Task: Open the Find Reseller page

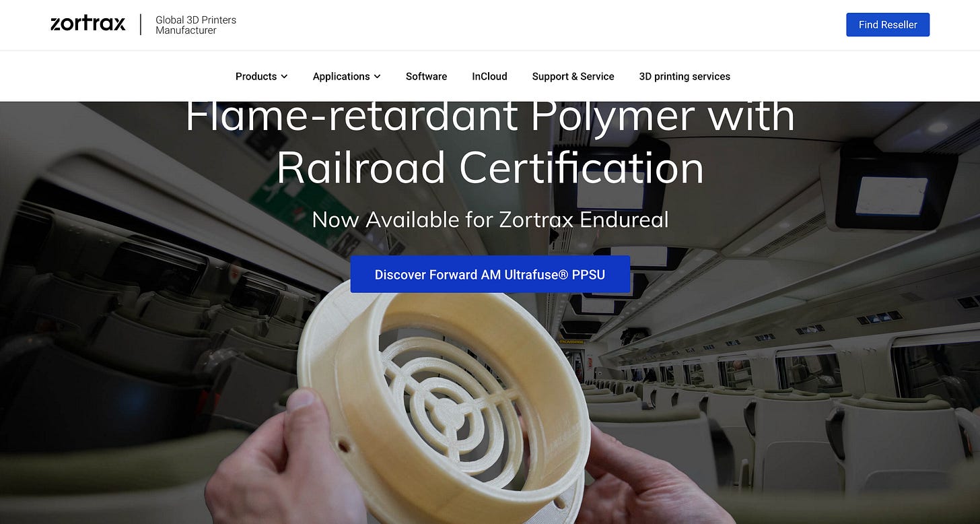Action: pos(888,24)
